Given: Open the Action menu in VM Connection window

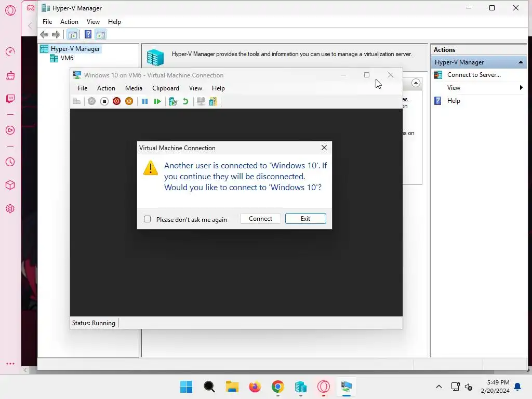Looking at the screenshot, I should tap(106, 88).
